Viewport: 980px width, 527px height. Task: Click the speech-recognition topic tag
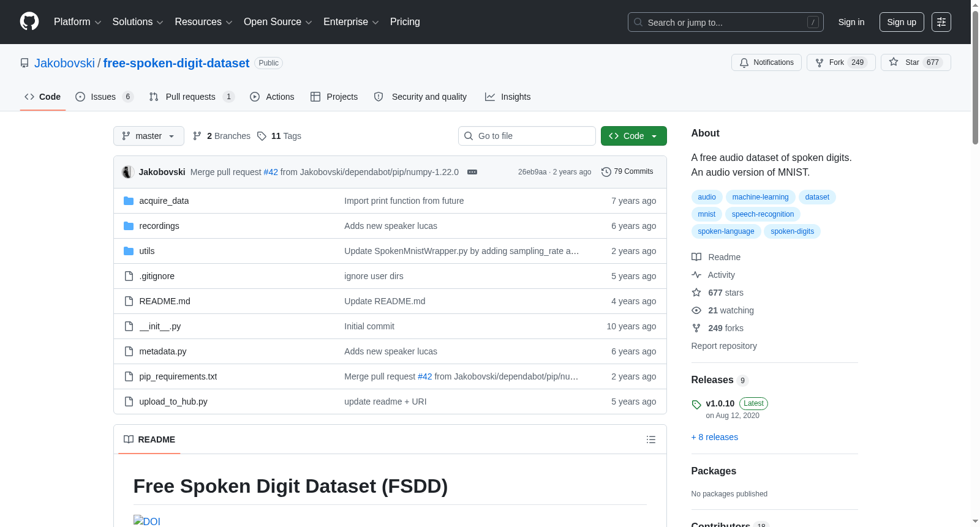[x=763, y=214]
